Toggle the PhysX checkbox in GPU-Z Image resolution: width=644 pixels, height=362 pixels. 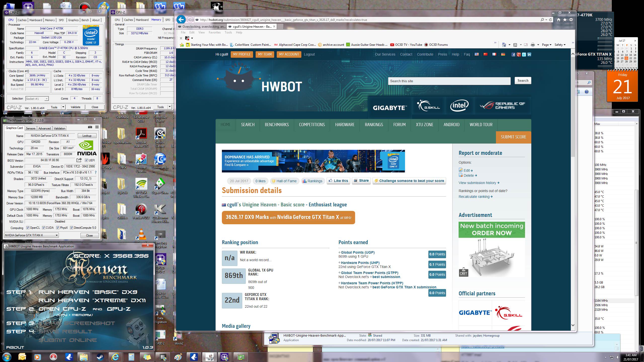tap(58, 228)
